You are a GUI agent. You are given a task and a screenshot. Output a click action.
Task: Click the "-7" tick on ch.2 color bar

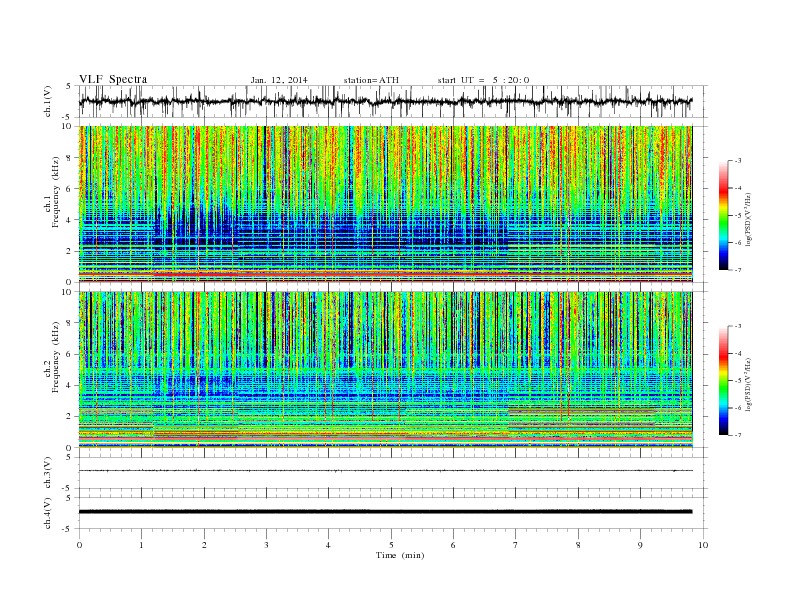click(738, 435)
